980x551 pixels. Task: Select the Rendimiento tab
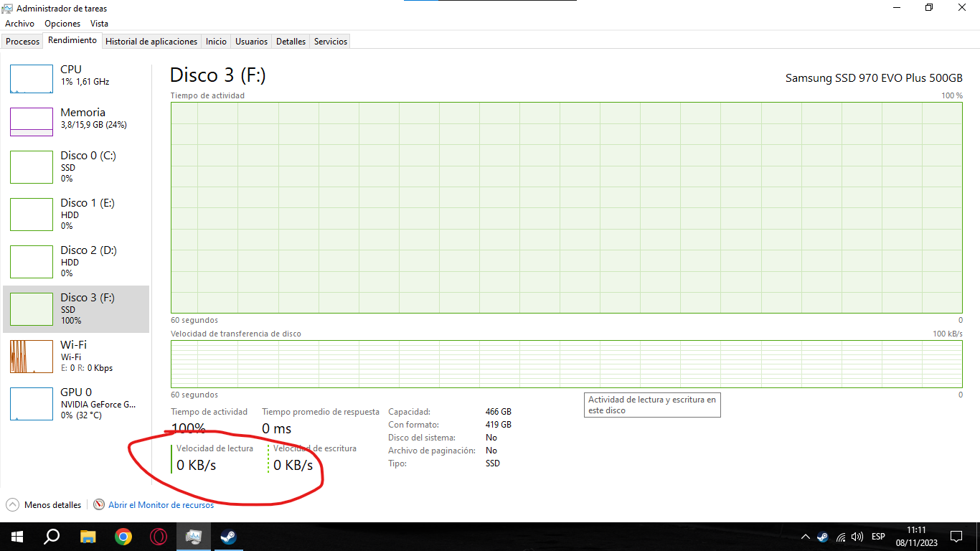[72, 41]
